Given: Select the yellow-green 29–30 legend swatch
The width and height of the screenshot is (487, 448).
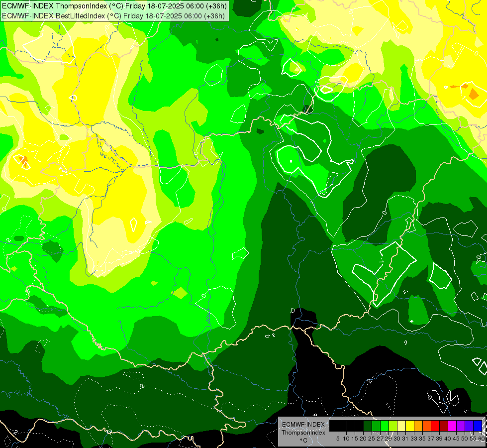Looking at the screenshot, I should coord(393,426).
